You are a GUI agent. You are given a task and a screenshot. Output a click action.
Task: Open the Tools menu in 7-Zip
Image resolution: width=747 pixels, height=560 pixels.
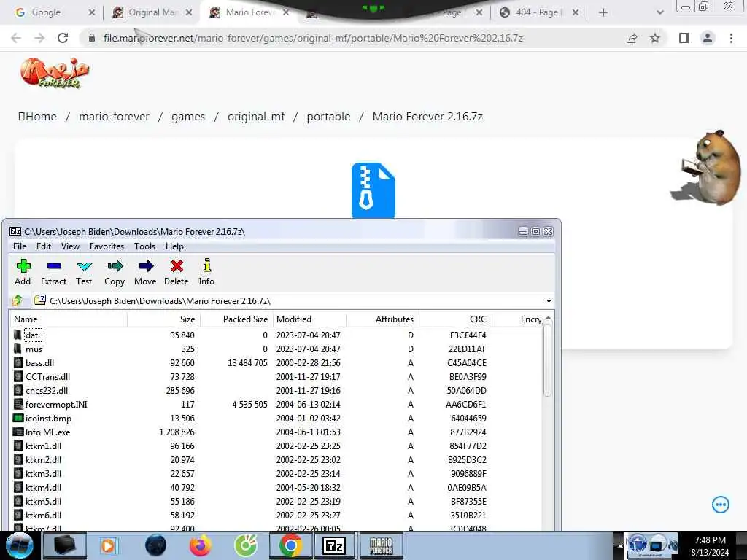(145, 246)
